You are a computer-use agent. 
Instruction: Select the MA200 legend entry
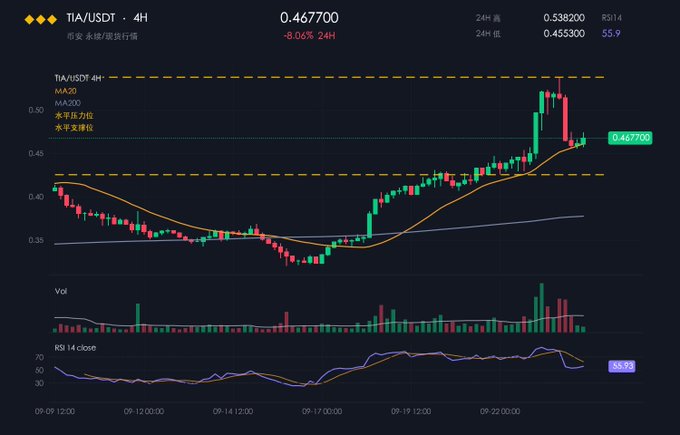68,103
